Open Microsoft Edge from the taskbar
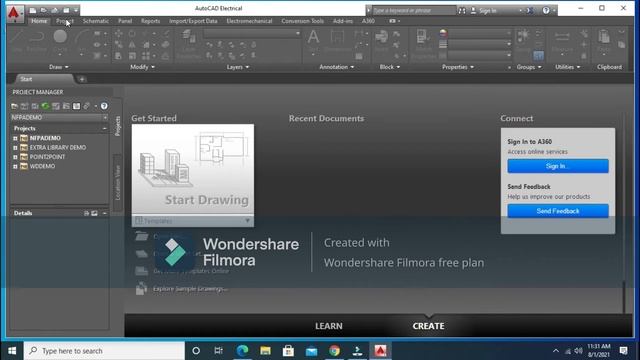 (242, 351)
